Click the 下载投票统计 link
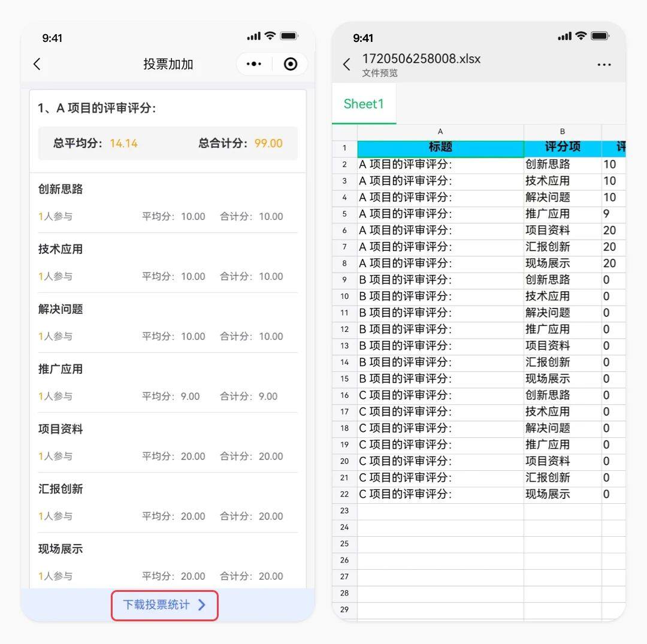Viewport: 647px width, 644px height. [156, 605]
